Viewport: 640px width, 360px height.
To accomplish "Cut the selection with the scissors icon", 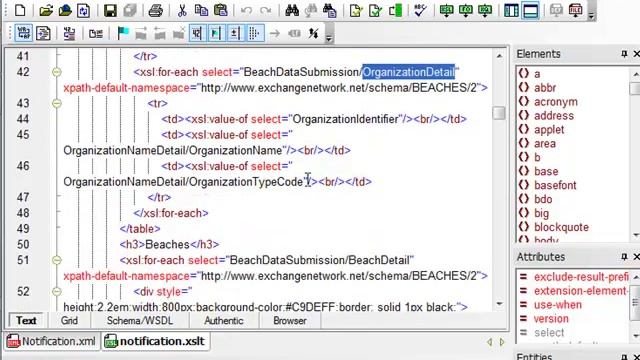I will point(182,10).
